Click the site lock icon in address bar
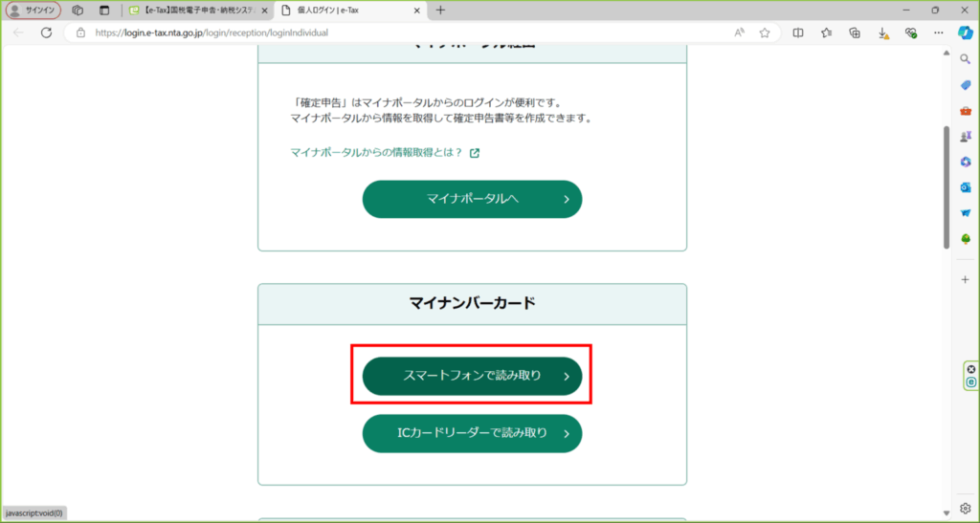The width and height of the screenshot is (980, 523). [80, 33]
